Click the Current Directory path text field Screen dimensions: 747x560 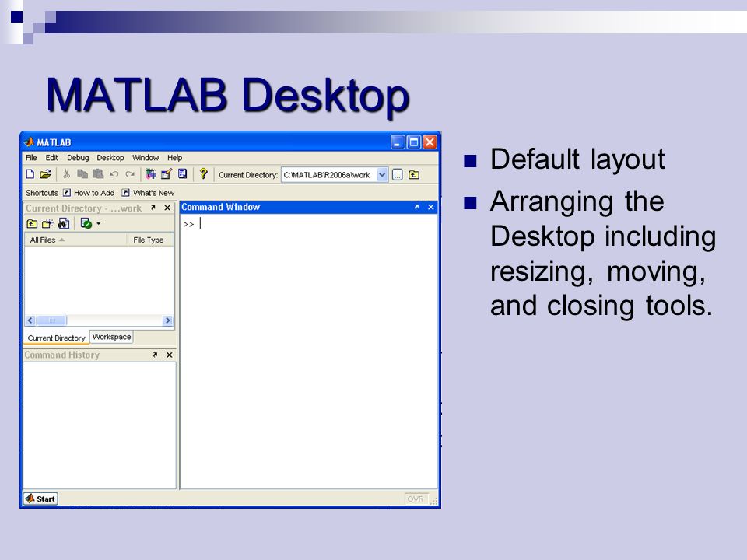(328, 175)
